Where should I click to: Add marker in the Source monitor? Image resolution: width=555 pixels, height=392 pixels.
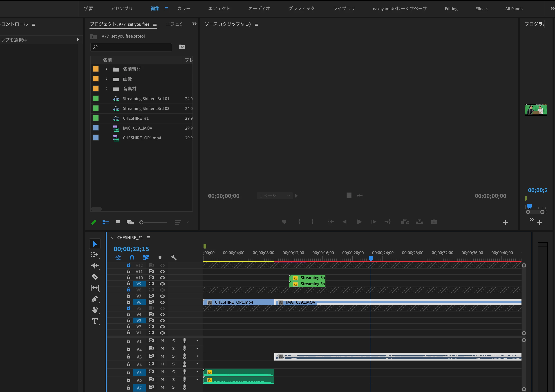tap(284, 222)
